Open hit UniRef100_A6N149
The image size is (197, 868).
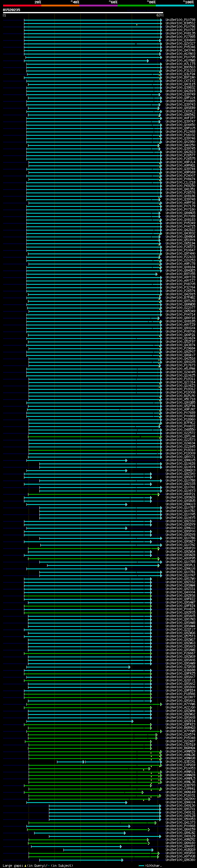click(180, 792)
